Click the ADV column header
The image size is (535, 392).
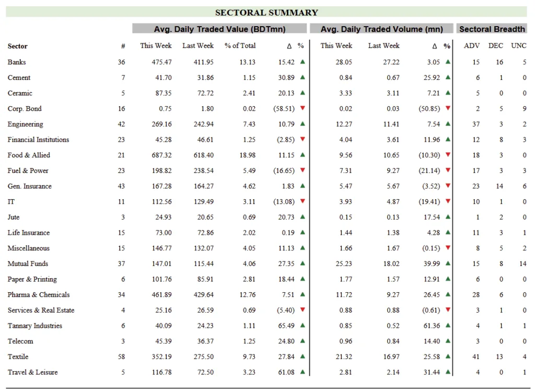pos(472,46)
